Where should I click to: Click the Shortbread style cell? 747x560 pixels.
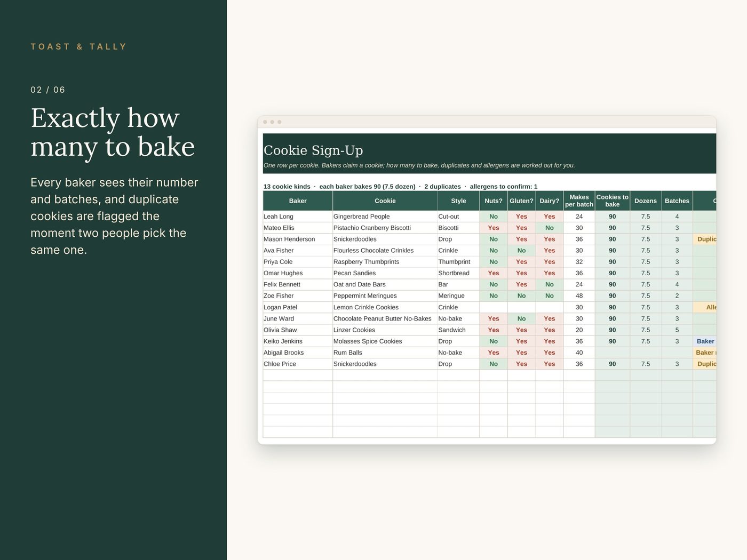tap(458, 273)
